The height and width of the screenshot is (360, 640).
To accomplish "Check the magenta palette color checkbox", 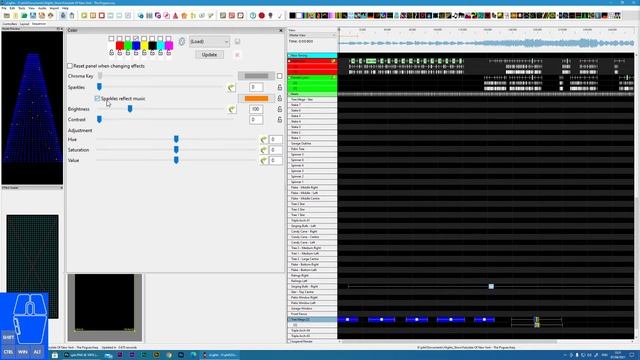I will [x=169, y=38].
